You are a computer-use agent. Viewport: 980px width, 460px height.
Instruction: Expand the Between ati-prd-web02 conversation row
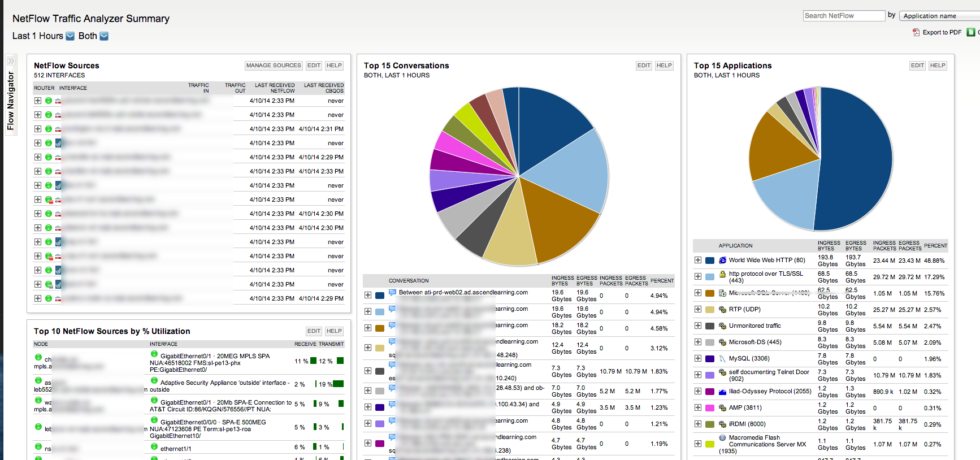coord(368,296)
